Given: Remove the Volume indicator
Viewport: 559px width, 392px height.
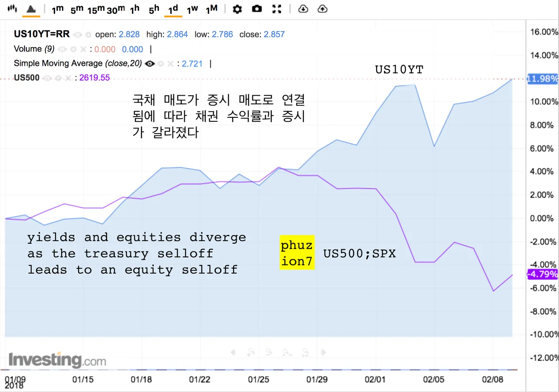Looking at the screenshot, I should click(x=83, y=49).
